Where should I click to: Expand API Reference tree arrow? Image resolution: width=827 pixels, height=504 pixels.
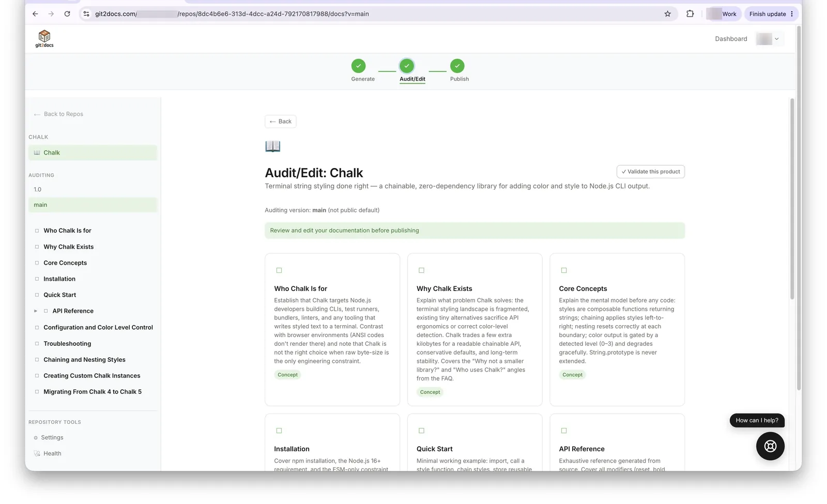[36, 311]
